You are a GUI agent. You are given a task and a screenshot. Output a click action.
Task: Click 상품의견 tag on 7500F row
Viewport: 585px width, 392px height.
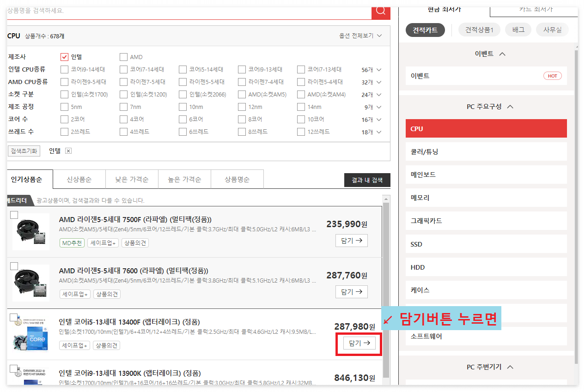135,243
